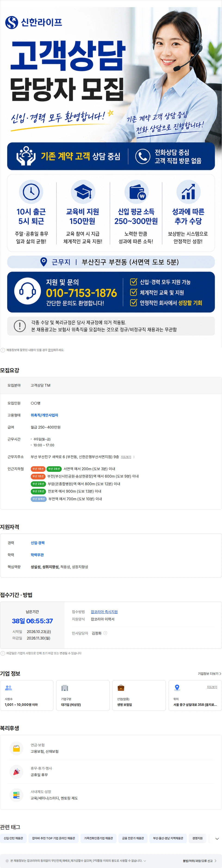This screenshot has height=868, width=222.
Task: Click the hands-and-people icon in blue banner
Action: (x=26, y=156)
